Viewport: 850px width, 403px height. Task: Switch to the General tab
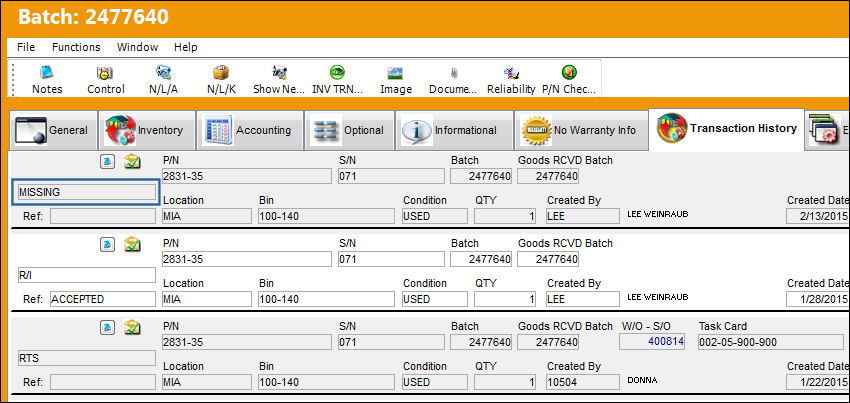click(53, 131)
